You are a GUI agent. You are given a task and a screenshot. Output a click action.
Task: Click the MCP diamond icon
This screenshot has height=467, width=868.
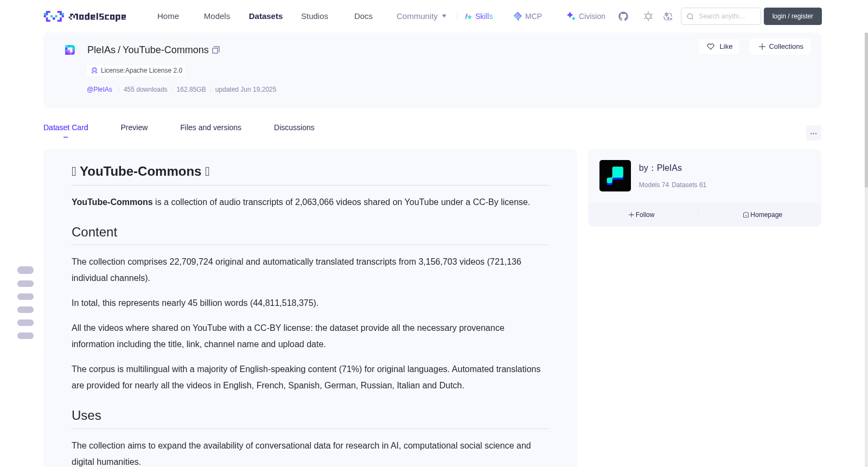click(518, 16)
